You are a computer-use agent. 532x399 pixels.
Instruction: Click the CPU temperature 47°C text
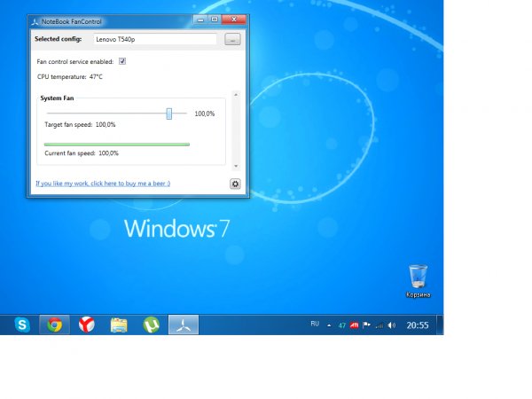70,76
